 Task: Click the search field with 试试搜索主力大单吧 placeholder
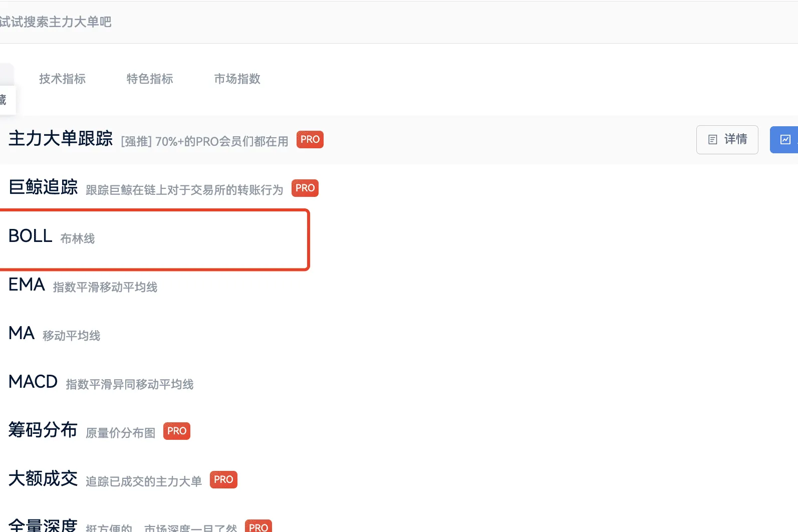(399, 22)
